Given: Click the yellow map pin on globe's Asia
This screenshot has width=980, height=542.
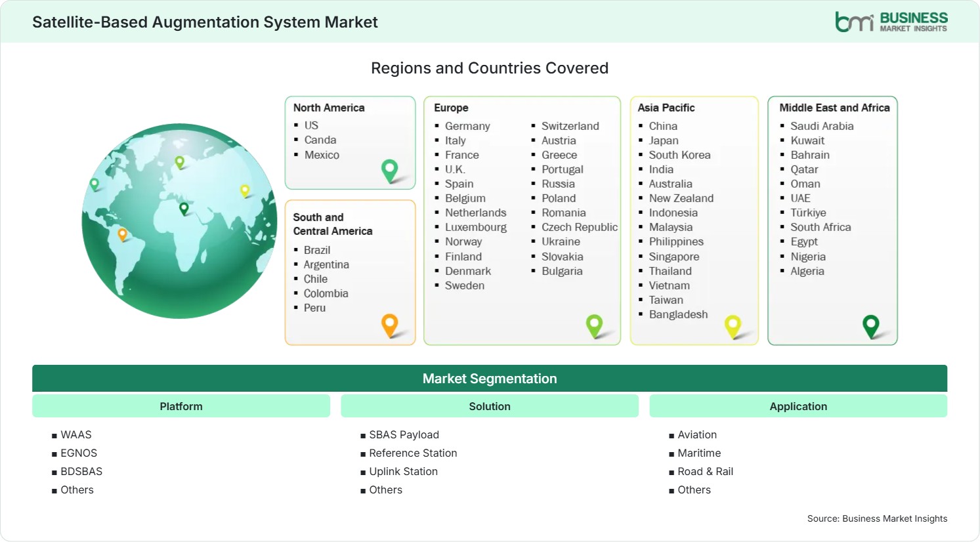Looking at the screenshot, I should click(245, 191).
